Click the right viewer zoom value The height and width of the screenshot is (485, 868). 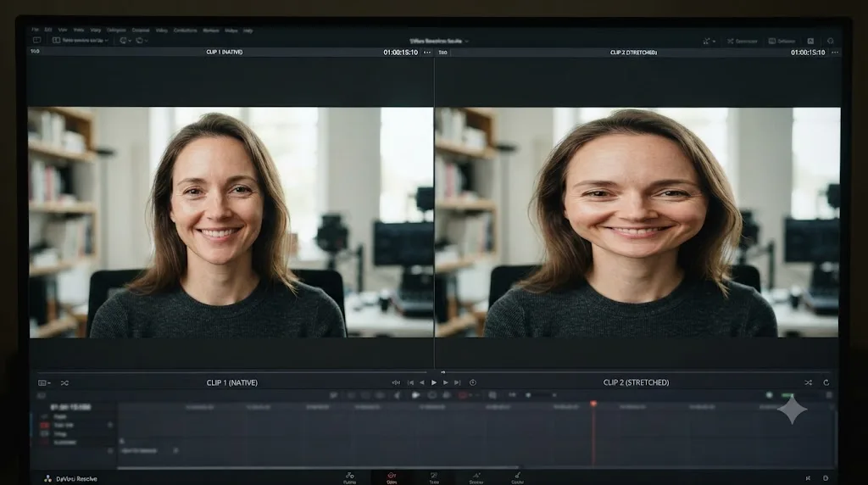tap(442, 53)
